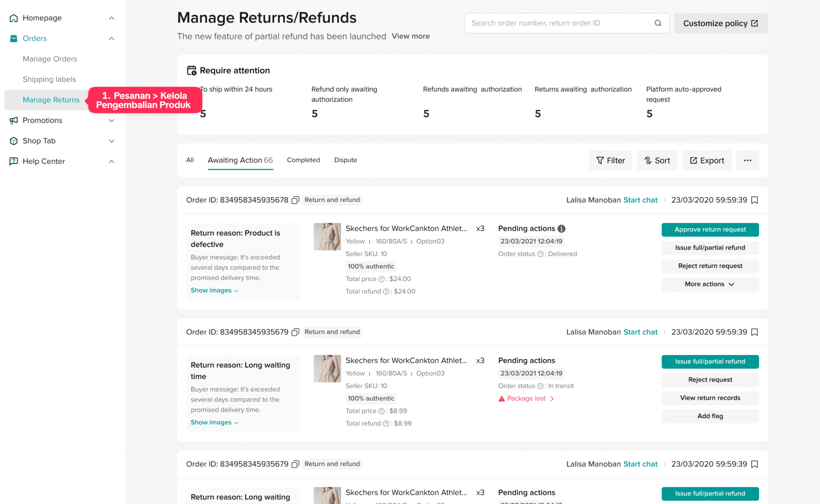Click the info icon beside Pending actions

pyautogui.click(x=562, y=229)
